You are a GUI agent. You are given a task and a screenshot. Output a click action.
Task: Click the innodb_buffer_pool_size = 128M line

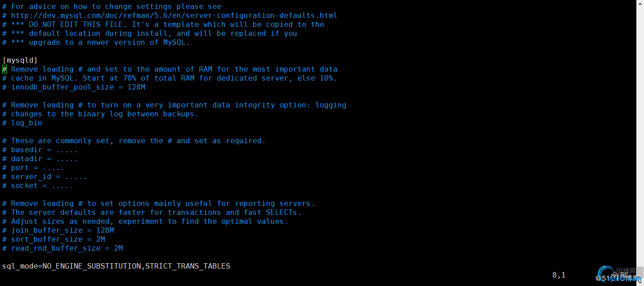click(74, 87)
